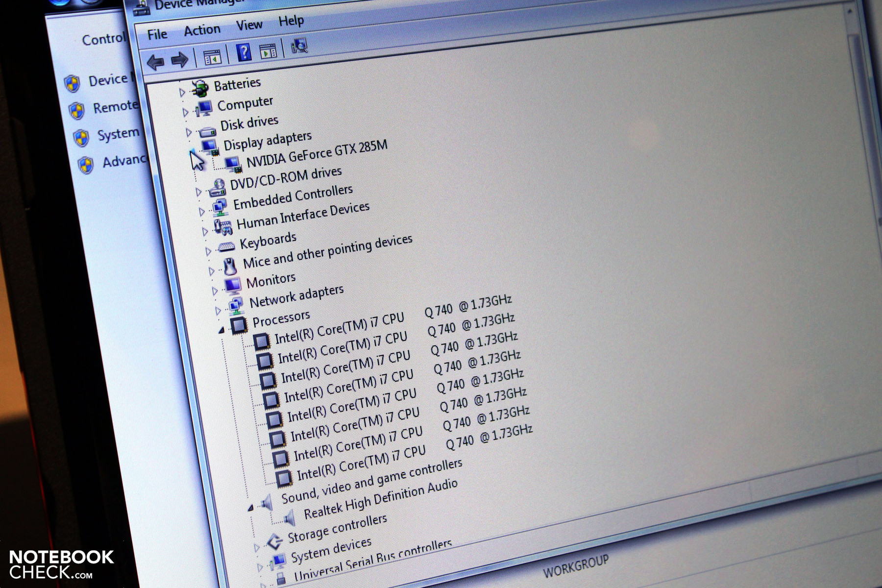Click the Human Interface Devices category icon

[x=223, y=227]
